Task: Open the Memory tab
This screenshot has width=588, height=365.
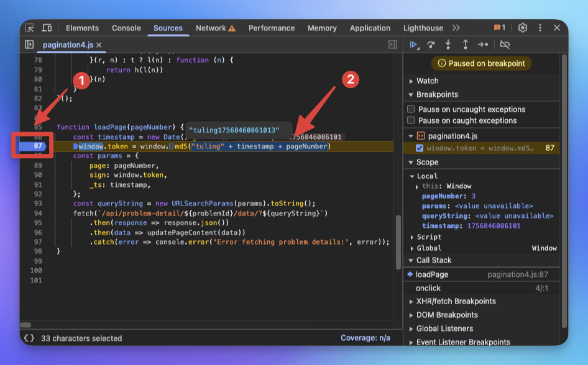Action: [x=322, y=28]
